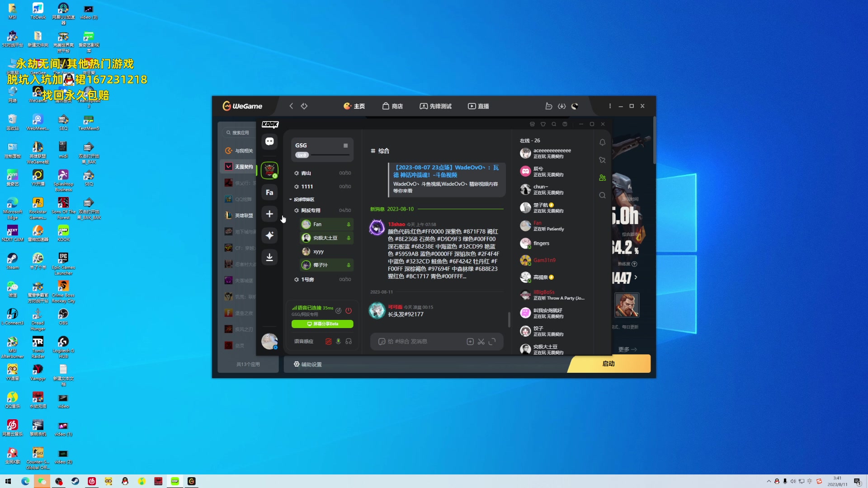Expand the 1447 stat chevron arrow
868x488 pixels.
click(x=636, y=277)
